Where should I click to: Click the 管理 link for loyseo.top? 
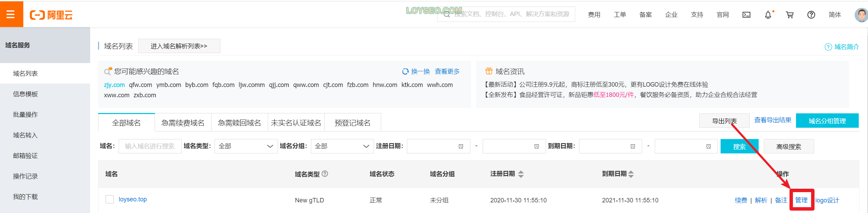coord(801,200)
